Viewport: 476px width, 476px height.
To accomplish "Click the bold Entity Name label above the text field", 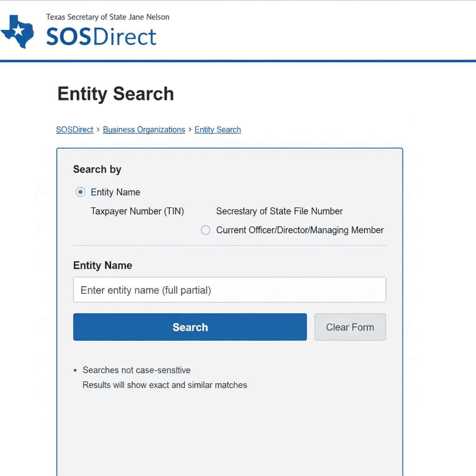I will click(103, 265).
